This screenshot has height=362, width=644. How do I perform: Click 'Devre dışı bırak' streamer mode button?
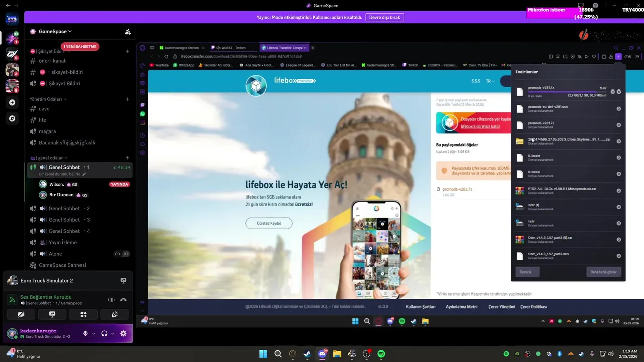[384, 17]
